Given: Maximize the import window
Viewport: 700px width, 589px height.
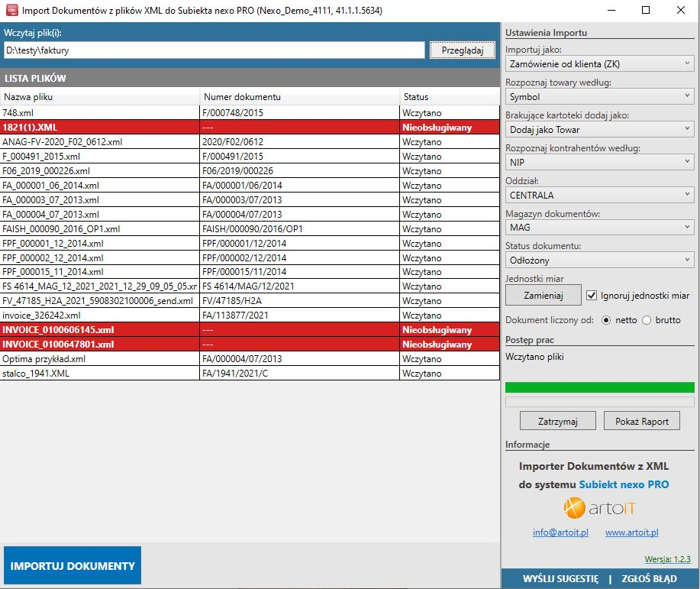Looking at the screenshot, I should tap(646, 10).
